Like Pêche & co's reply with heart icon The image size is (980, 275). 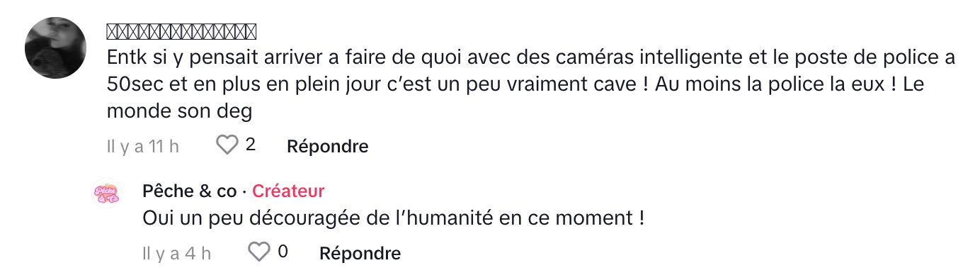[260, 252]
